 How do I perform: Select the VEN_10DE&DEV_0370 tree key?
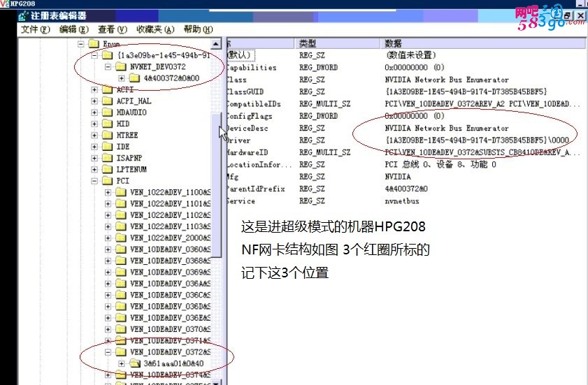click(170, 329)
